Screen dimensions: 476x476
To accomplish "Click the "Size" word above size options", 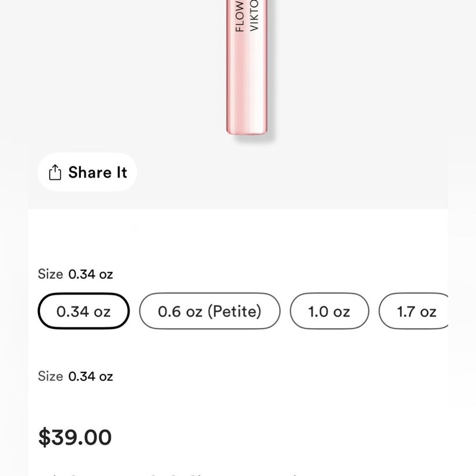I will [x=50, y=274].
